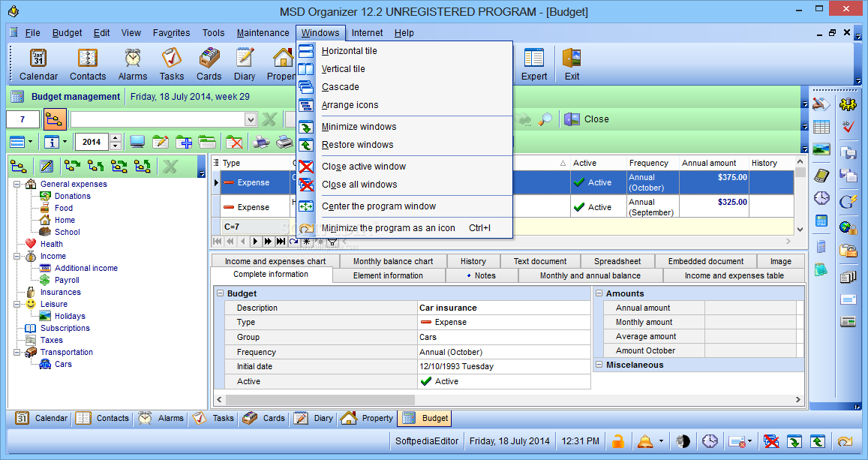The image size is (868, 460).
Task: Open the Cards module icon
Action: (x=209, y=65)
